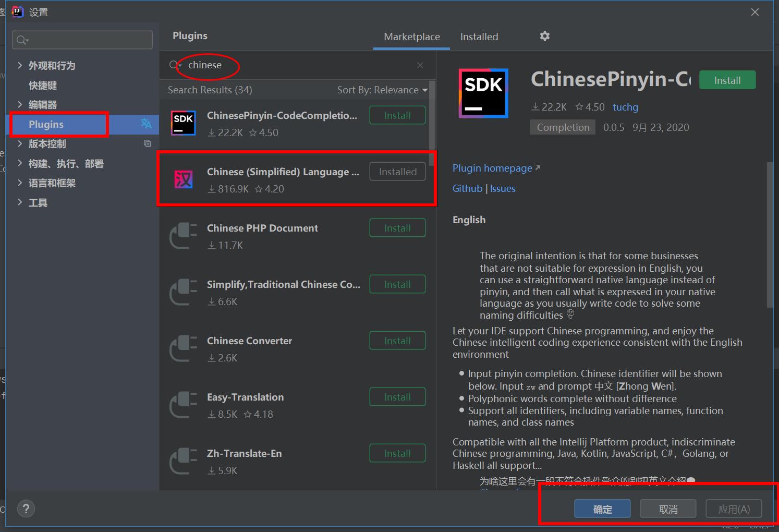This screenshot has width=779, height=532.
Task: Click the translation icon beside Plugins entry
Action: click(146, 124)
